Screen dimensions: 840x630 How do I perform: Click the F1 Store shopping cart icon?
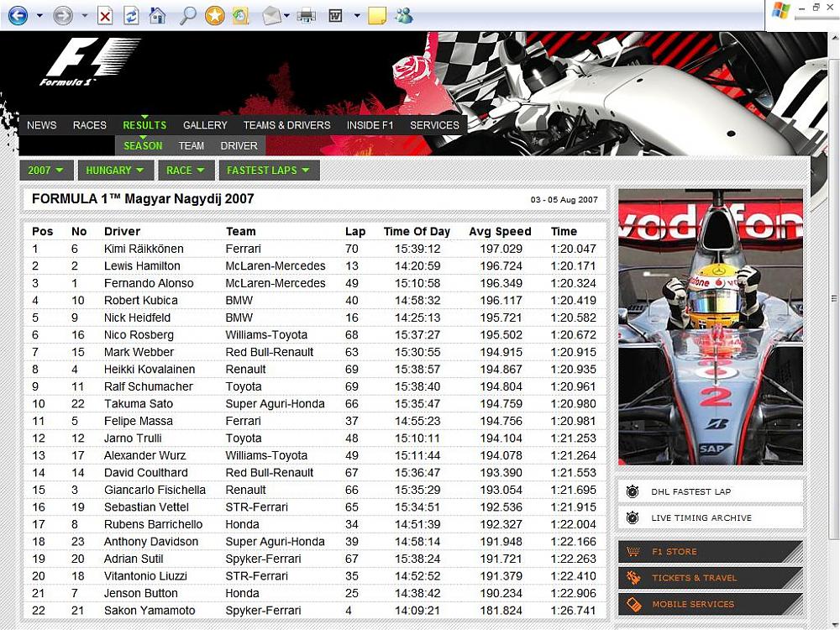pyautogui.click(x=633, y=552)
